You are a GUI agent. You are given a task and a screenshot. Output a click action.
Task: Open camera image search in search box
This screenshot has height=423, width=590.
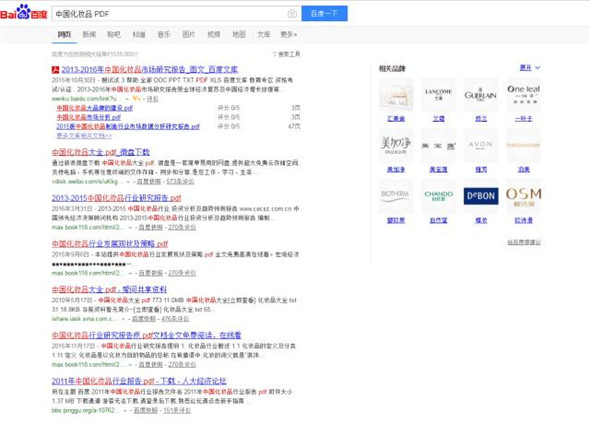point(292,14)
